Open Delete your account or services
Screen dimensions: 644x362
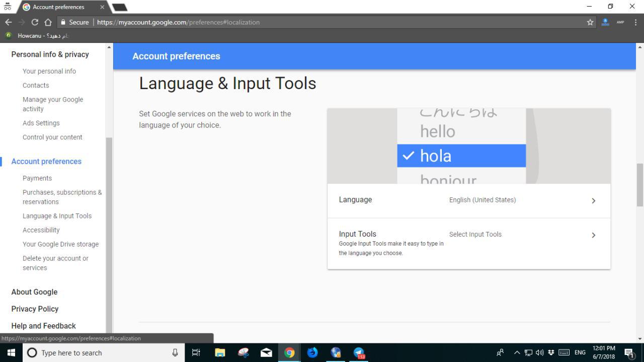pyautogui.click(x=55, y=263)
